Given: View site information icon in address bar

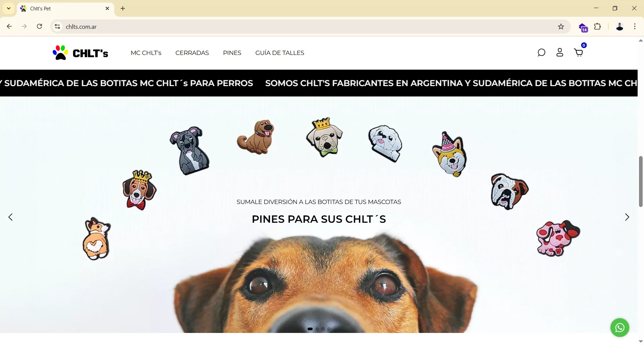Looking at the screenshot, I should [58, 27].
